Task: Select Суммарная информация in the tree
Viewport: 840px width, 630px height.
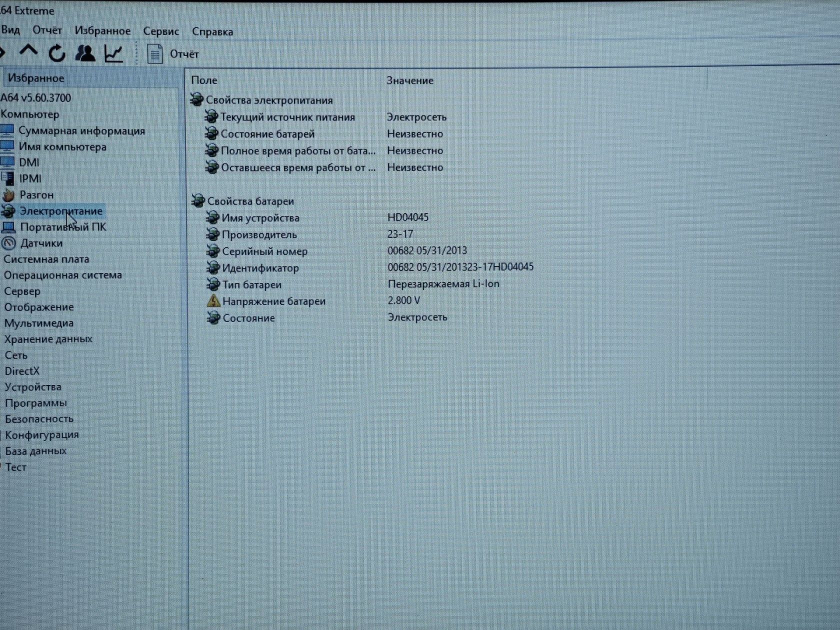Action: click(81, 131)
